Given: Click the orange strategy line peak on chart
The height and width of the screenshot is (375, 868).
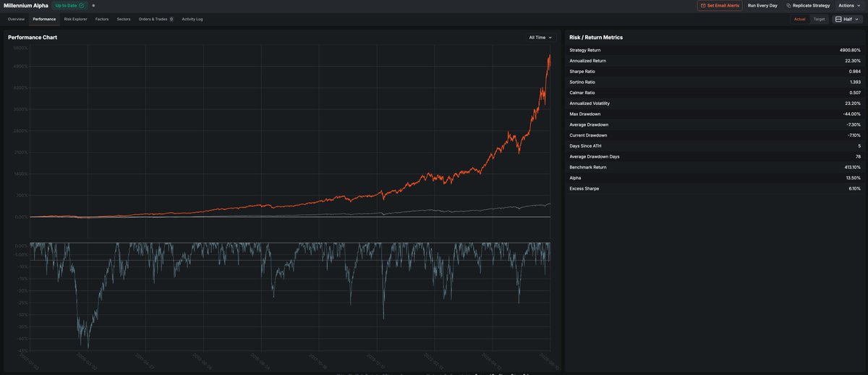Looking at the screenshot, I should pyautogui.click(x=549, y=56).
